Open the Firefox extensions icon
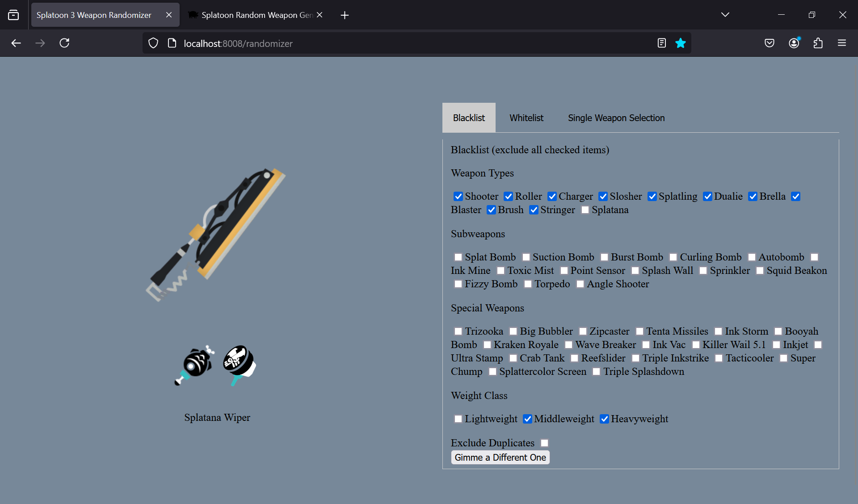 (x=818, y=43)
